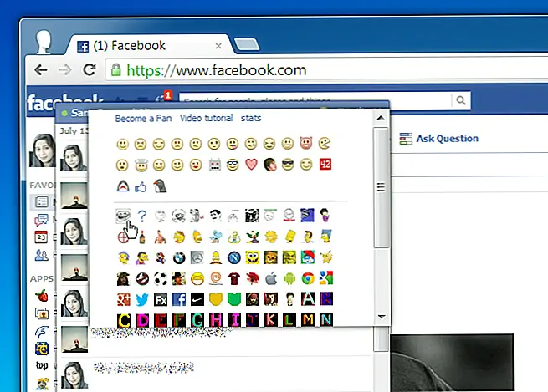Click the blue Twitter bird icon
Screen dimensions: 548x392
[x=141, y=298]
